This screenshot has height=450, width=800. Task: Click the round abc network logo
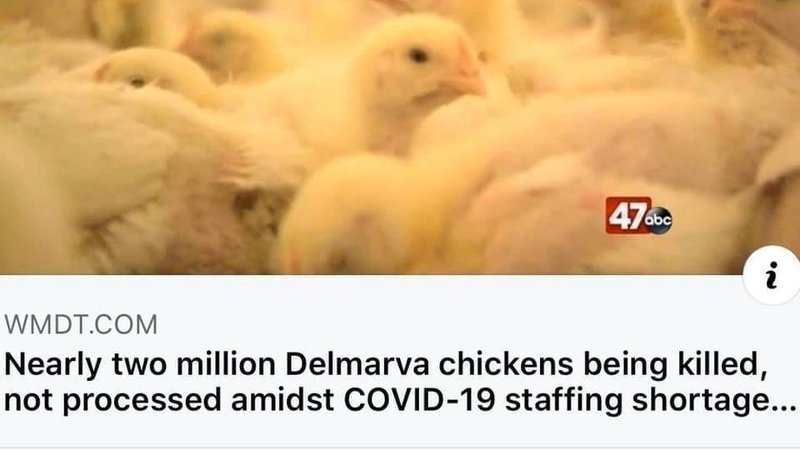[659, 220]
